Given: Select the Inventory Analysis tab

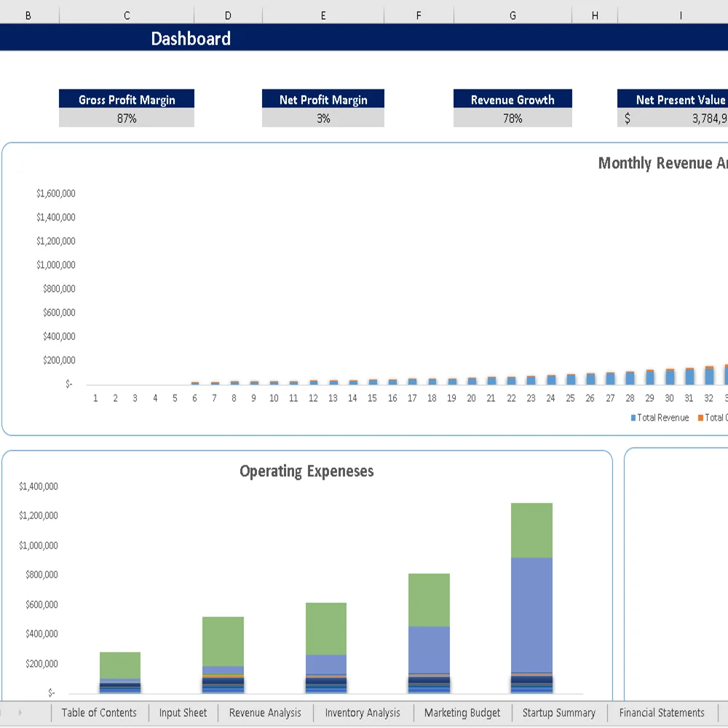Looking at the screenshot, I should click(x=363, y=713).
